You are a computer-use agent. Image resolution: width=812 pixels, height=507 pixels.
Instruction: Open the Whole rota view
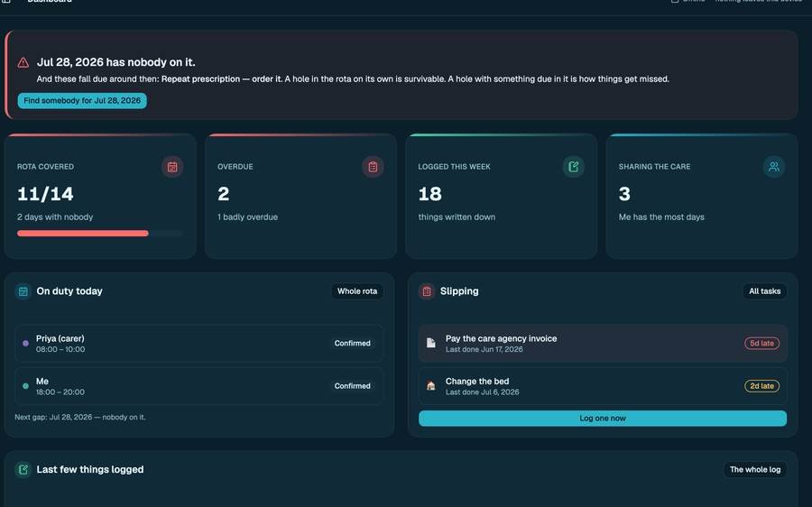tap(357, 291)
